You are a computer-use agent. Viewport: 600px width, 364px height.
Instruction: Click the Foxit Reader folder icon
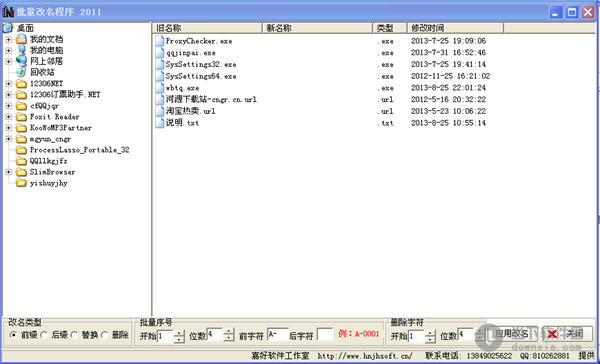coord(21,117)
